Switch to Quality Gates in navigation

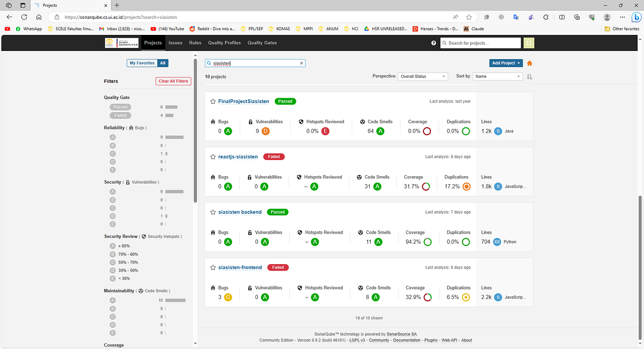(262, 42)
